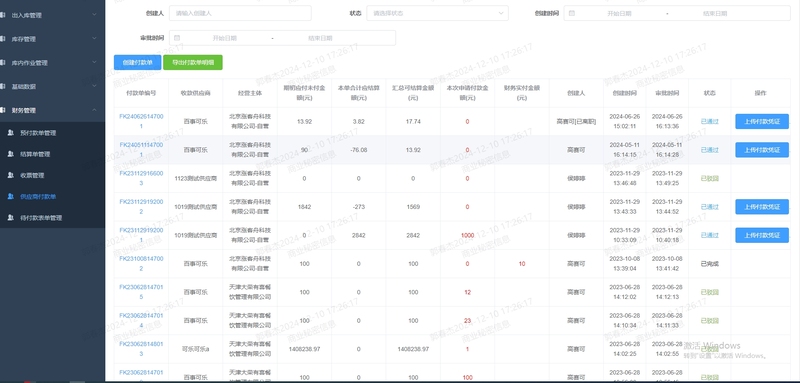The height and width of the screenshot is (383, 800).
Task: Click the 已完成 status in FK231008147002 row
Action: click(709, 264)
